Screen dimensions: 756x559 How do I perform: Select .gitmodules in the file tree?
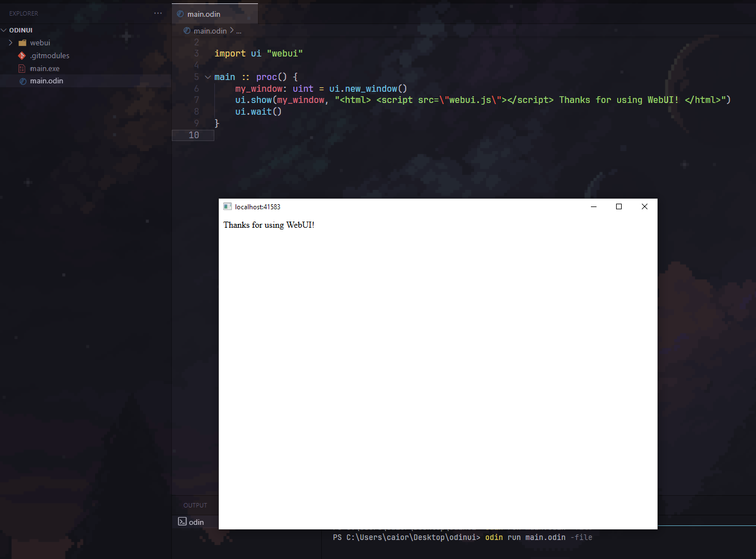(50, 56)
